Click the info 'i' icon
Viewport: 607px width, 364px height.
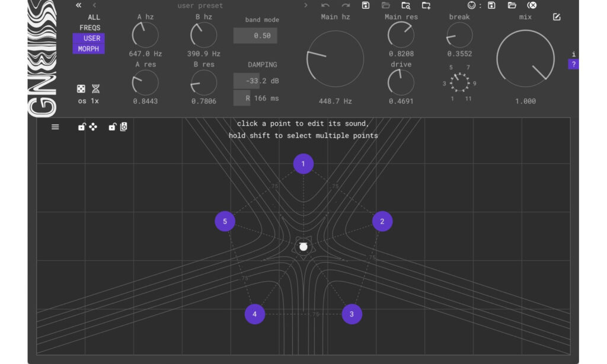[x=573, y=54]
